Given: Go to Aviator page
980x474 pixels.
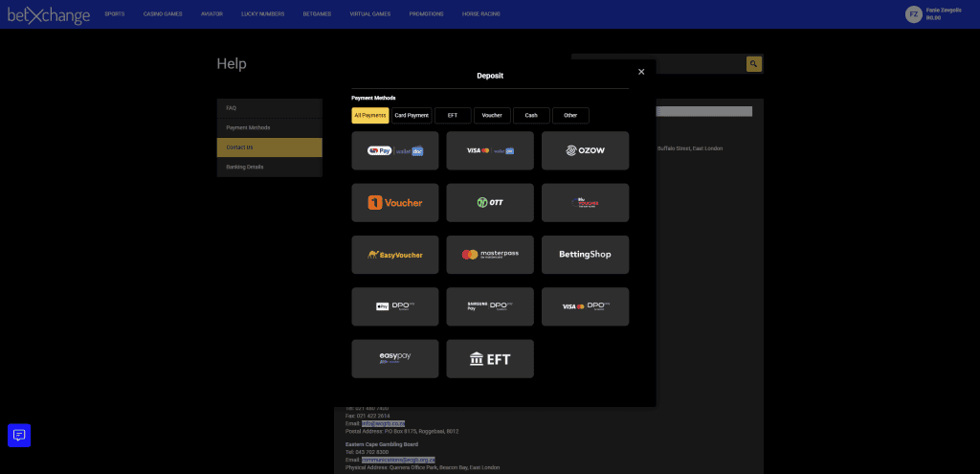Looking at the screenshot, I should coord(212,14).
